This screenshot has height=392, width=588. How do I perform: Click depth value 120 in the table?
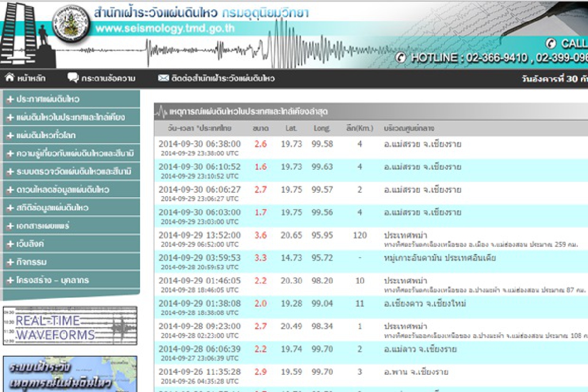pos(360,235)
